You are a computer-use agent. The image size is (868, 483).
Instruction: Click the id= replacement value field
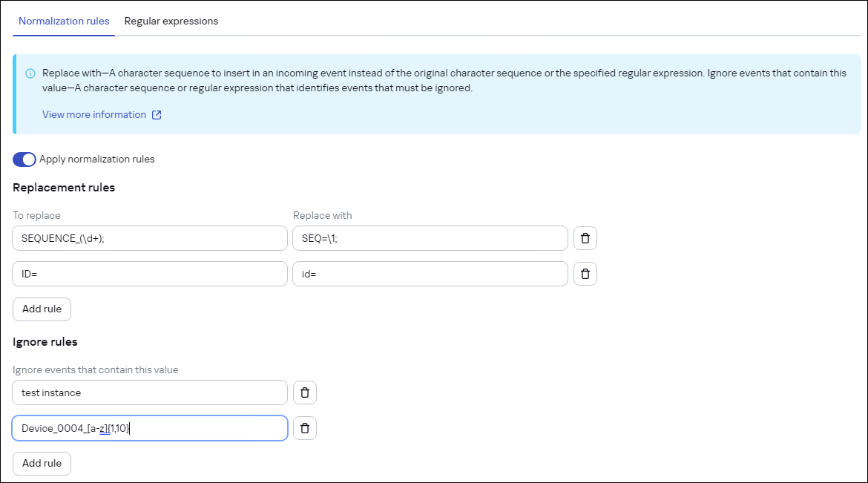[x=430, y=274]
